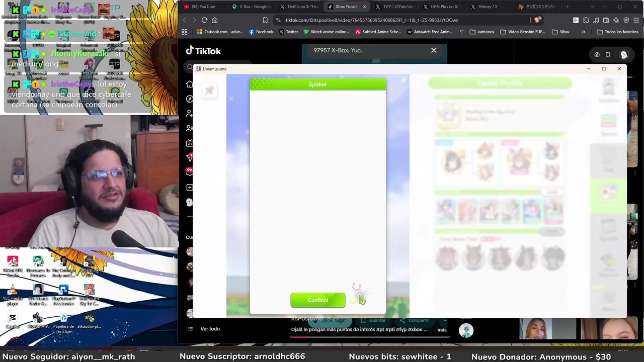This screenshot has width=644, height=362.
Task: Open the Todos los favoritos folder
Action: [617, 32]
